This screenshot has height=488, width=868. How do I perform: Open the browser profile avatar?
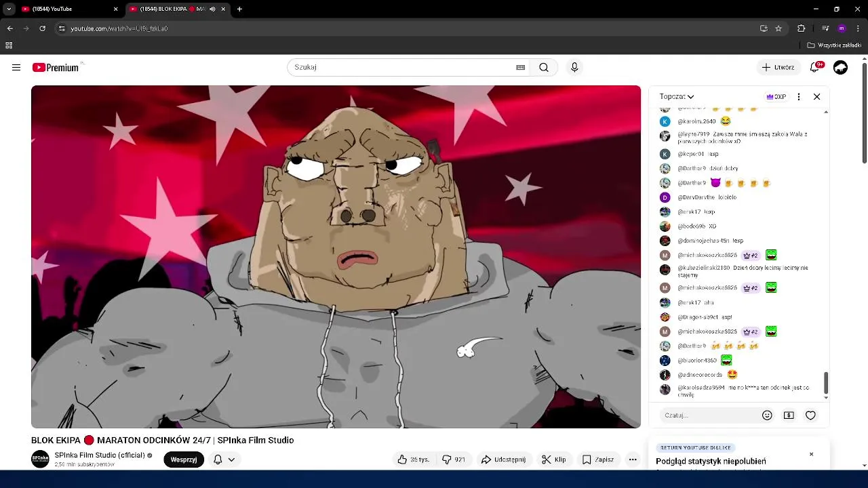(x=842, y=28)
